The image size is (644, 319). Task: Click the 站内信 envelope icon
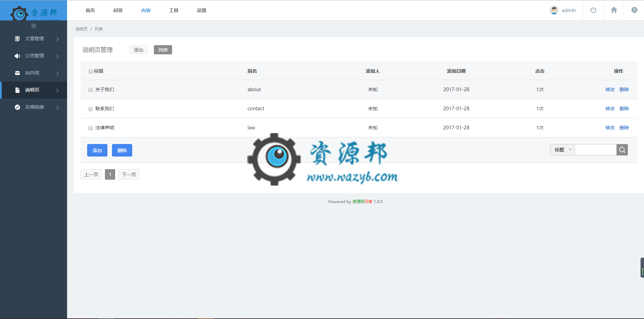17,73
